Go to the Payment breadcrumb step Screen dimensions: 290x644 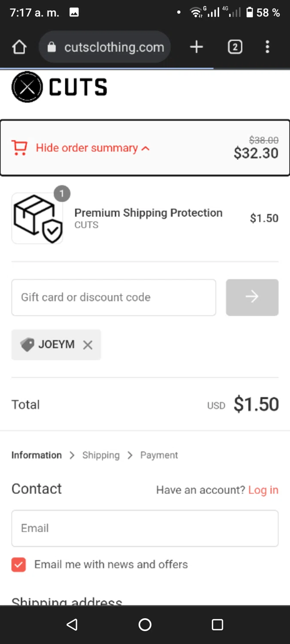point(159,455)
